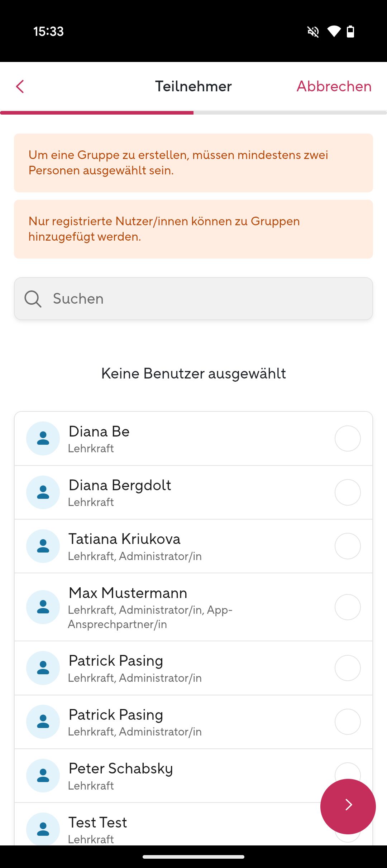
Task: Tap the muted sound status icon
Action: (313, 32)
